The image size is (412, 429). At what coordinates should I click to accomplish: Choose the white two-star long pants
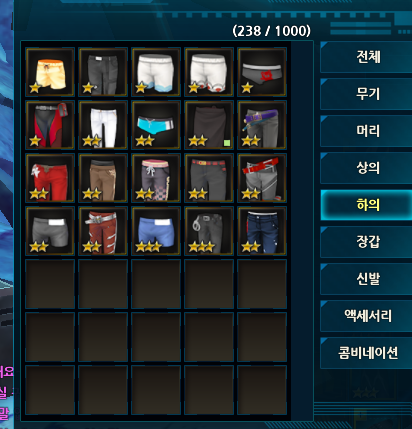click(x=103, y=125)
